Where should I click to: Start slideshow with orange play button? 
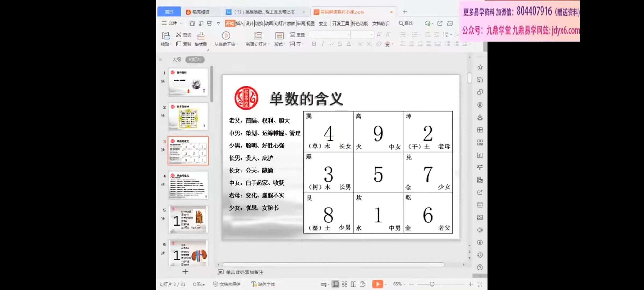point(378,284)
